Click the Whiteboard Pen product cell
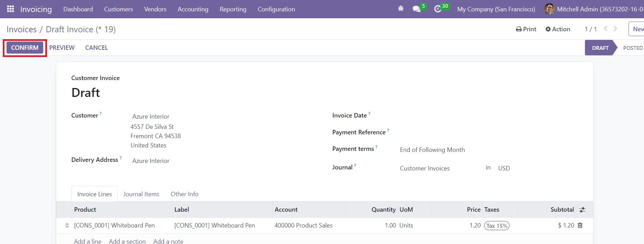The height and width of the screenshot is (244, 644). [x=114, y=225]
